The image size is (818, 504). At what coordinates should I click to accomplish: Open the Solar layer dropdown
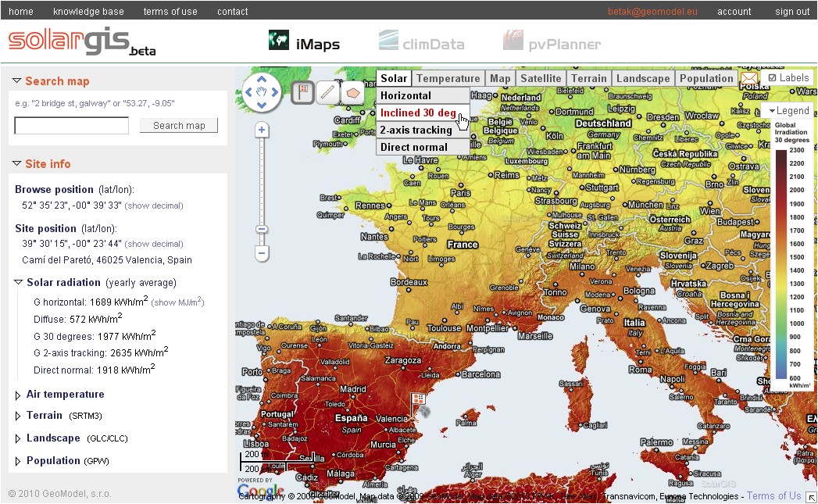tap(394, 78)
